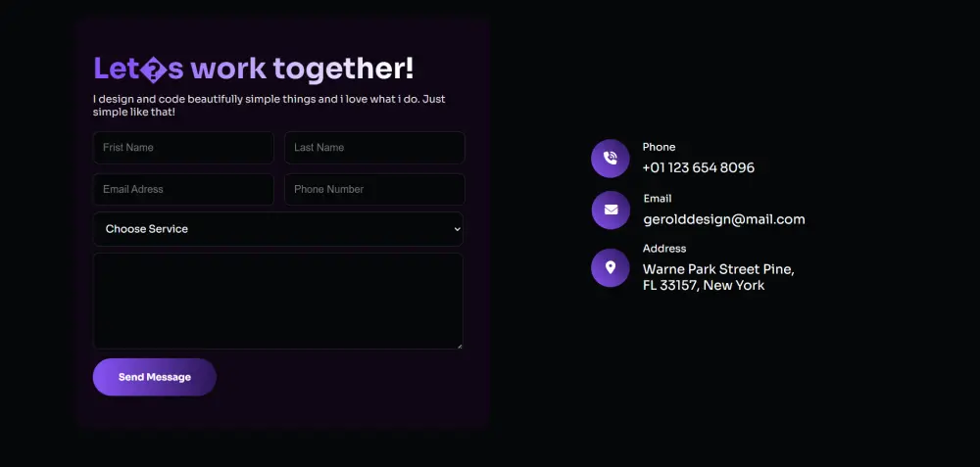Click the design and code description paragraph
Screen dimensions: 980x467
tap(269, 106)
